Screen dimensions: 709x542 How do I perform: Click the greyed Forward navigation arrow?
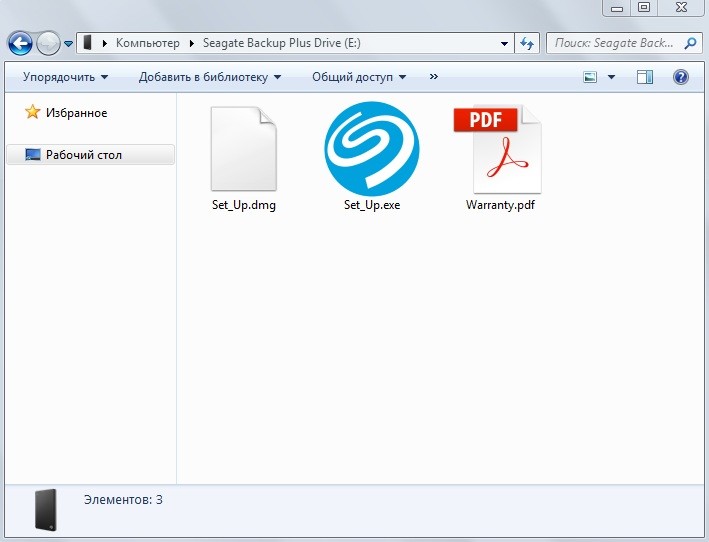[48, 43]
